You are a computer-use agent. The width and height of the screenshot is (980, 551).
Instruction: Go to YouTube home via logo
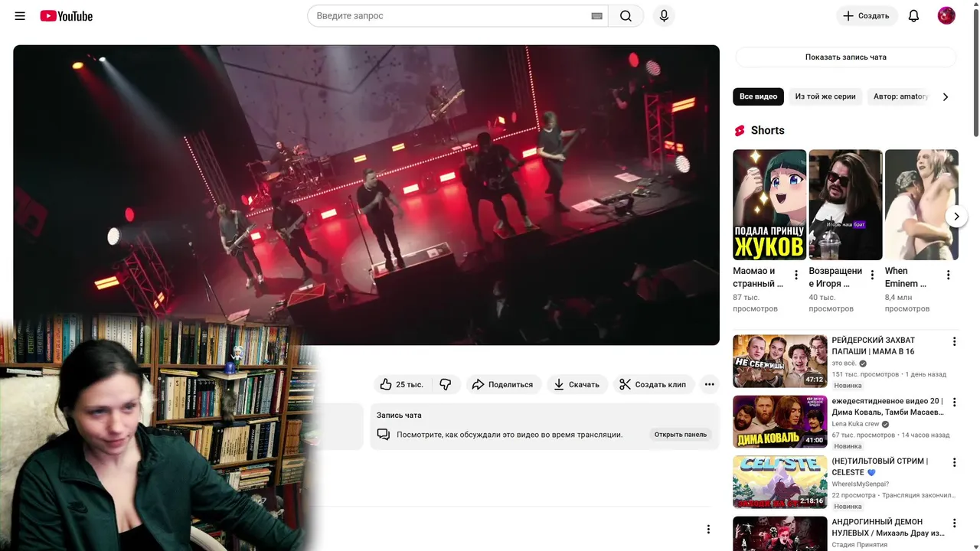67,16
